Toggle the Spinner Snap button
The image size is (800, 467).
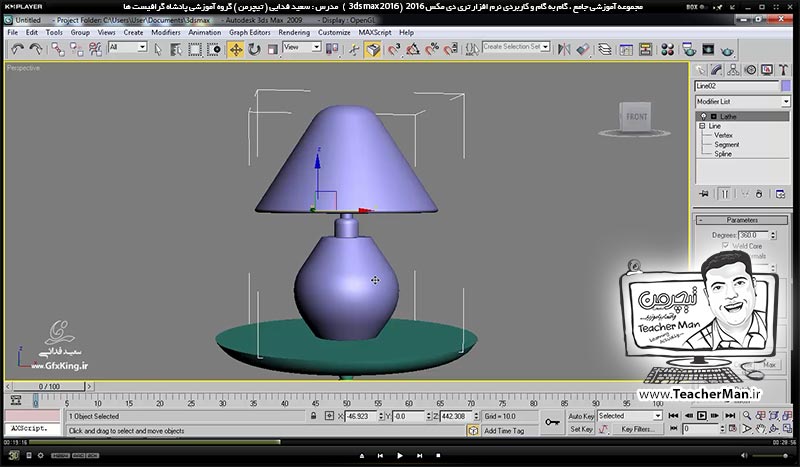451,50
